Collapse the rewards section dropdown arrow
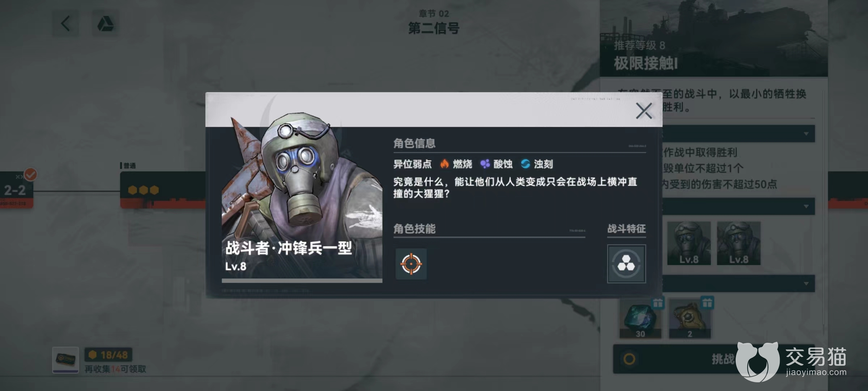The width and height of the screenshot is (868, 391). click(806, 283)
